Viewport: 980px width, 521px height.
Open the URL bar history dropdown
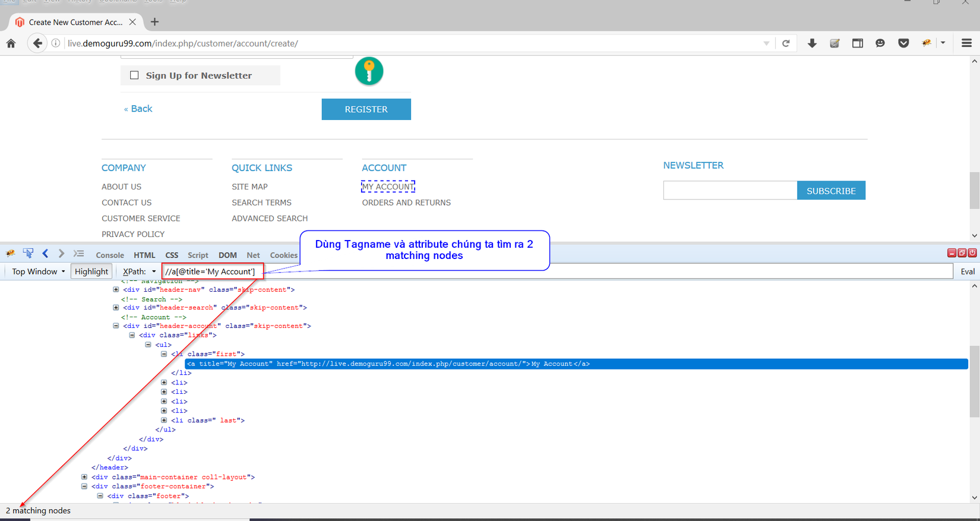766,43
